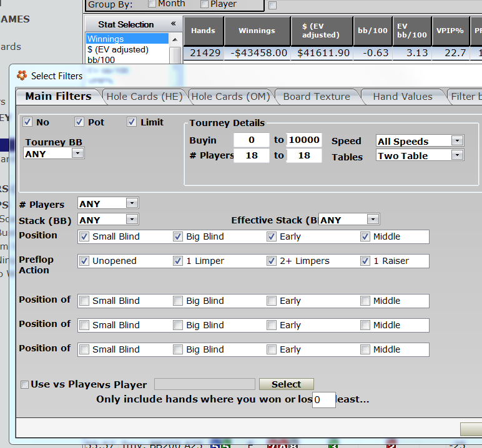Click the EV bb/100 column header
Screen dimensions: 482x448
(x=412, y=31)
